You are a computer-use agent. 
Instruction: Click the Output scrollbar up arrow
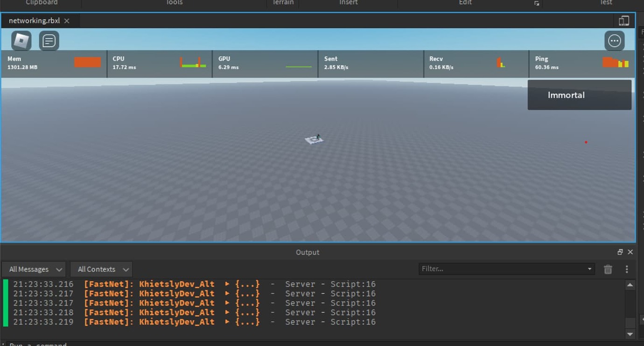click(630, 285)
